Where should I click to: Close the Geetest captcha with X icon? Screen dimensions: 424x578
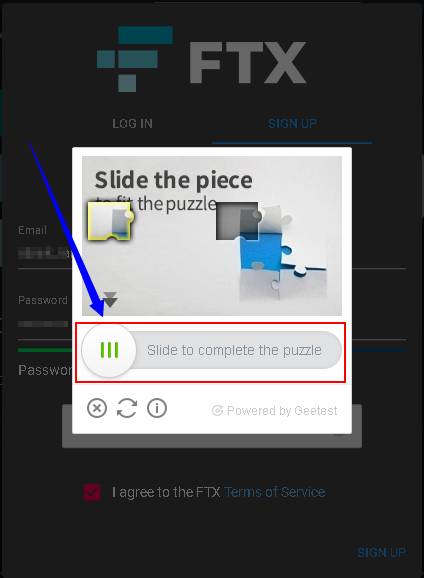[97, 408]
